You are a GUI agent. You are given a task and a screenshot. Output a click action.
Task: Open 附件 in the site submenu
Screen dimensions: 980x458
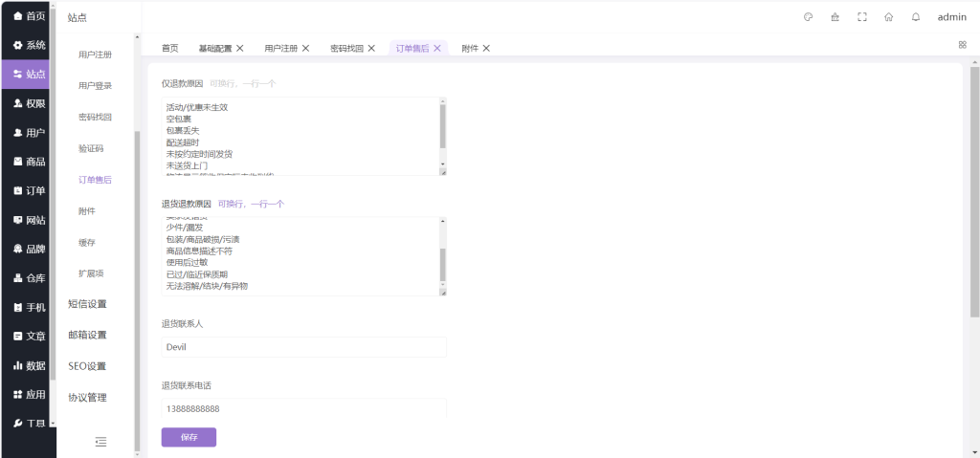[x=87, y=211]
